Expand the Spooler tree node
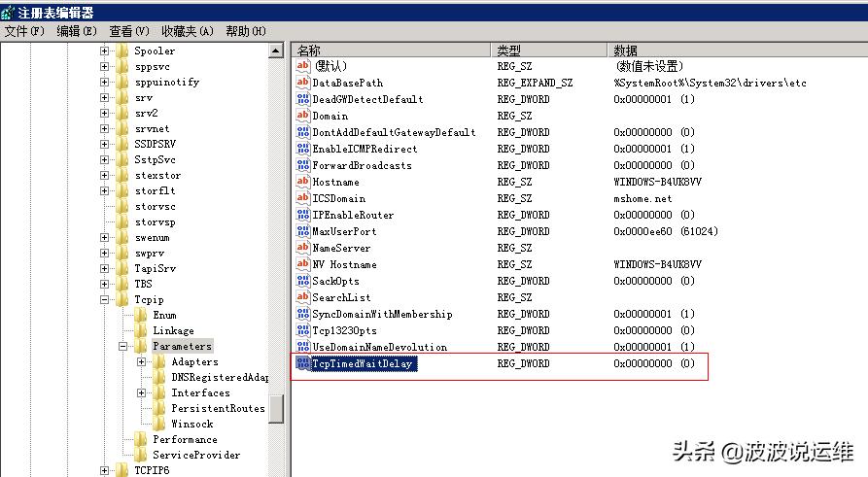The width and height of the screenshot is (868, 477). pos(104,51)
